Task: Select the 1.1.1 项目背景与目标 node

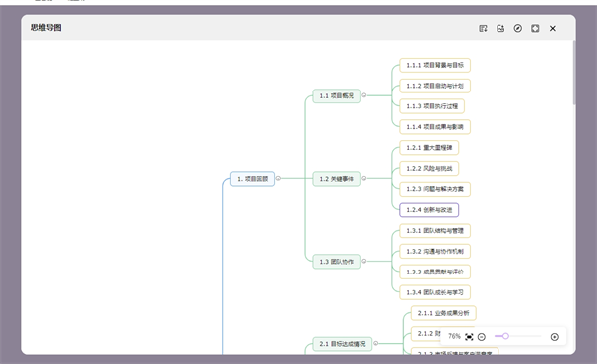Action: click(x=435, y=65)
